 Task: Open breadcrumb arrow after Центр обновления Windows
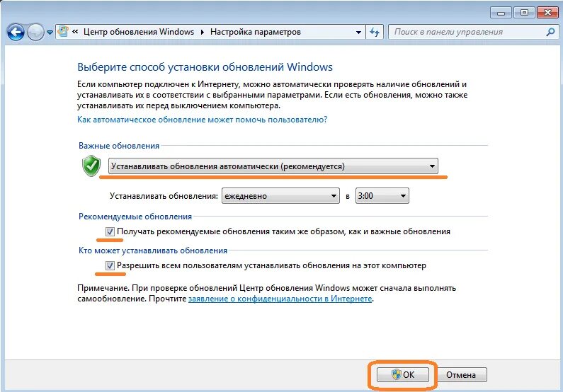click(x=202, y=32)
